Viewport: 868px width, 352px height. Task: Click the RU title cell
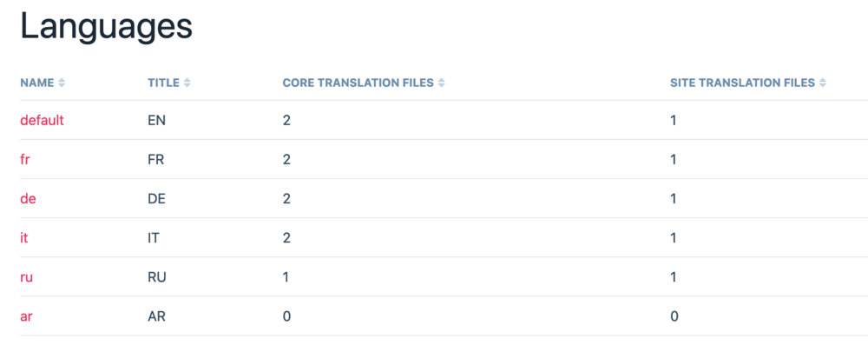(x=157, y=277)
